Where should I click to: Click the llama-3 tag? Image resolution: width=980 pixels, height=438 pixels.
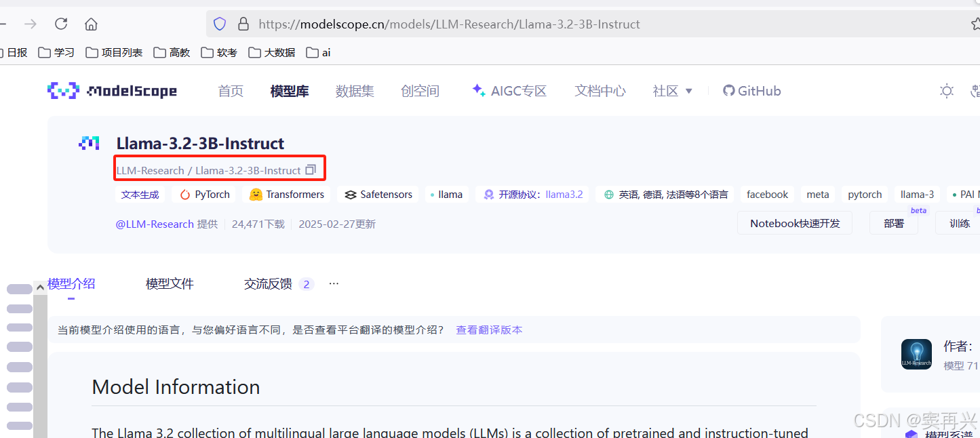pos(917,195)
